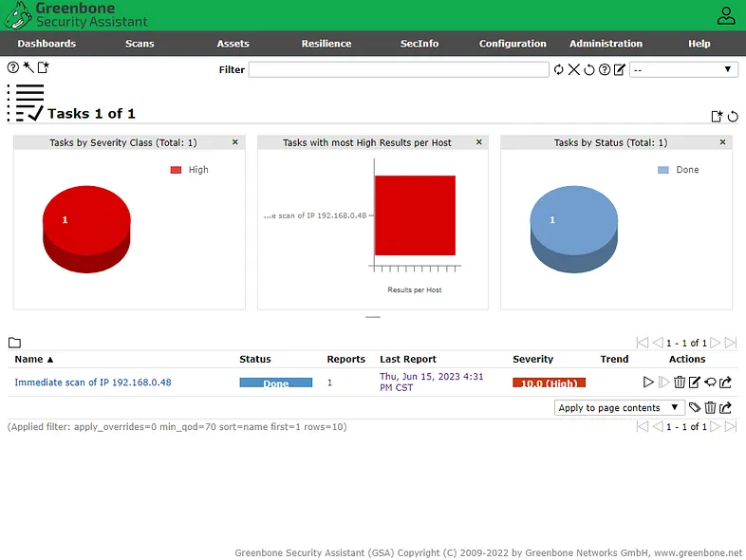Click the dashboard resize handle bar
The image size is (746, 560).
[373, 317]
